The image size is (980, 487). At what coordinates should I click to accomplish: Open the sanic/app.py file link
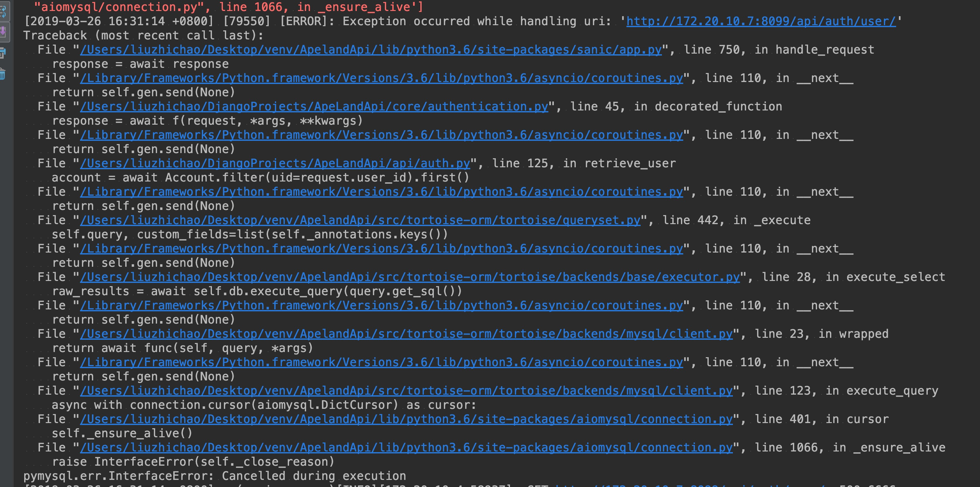[x=371, y=50]
